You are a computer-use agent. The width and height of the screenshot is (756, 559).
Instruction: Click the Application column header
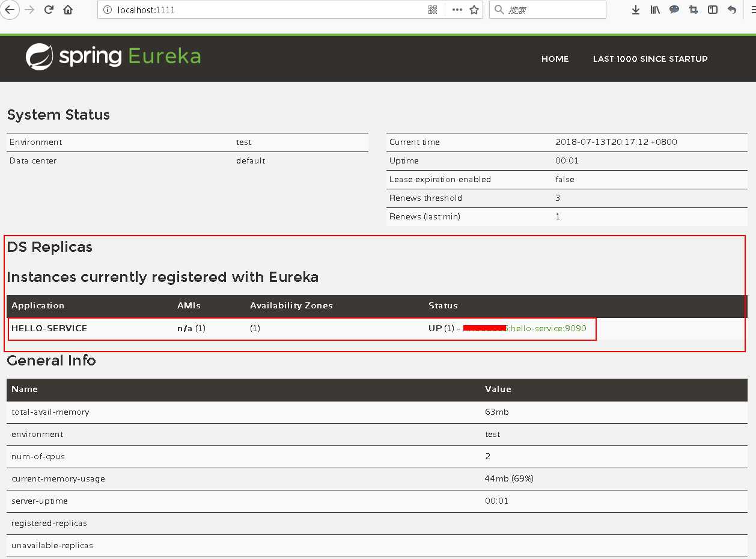(38, 305)
